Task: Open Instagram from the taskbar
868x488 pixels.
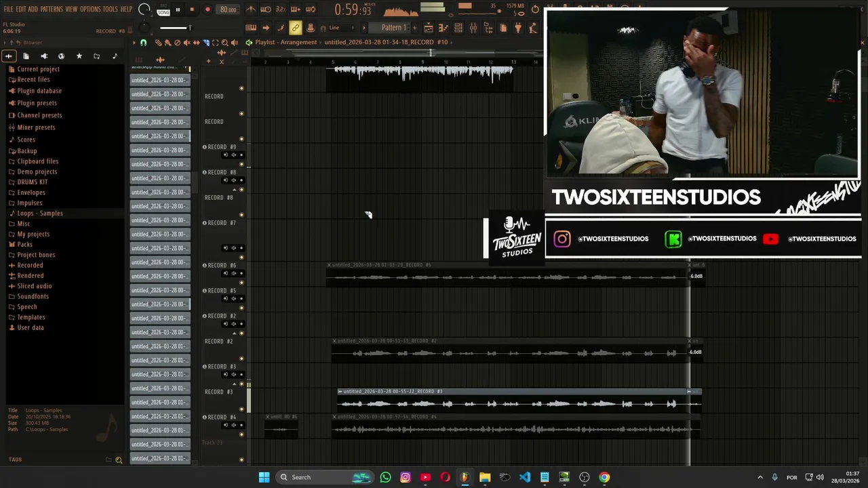Action: [406, 477]
